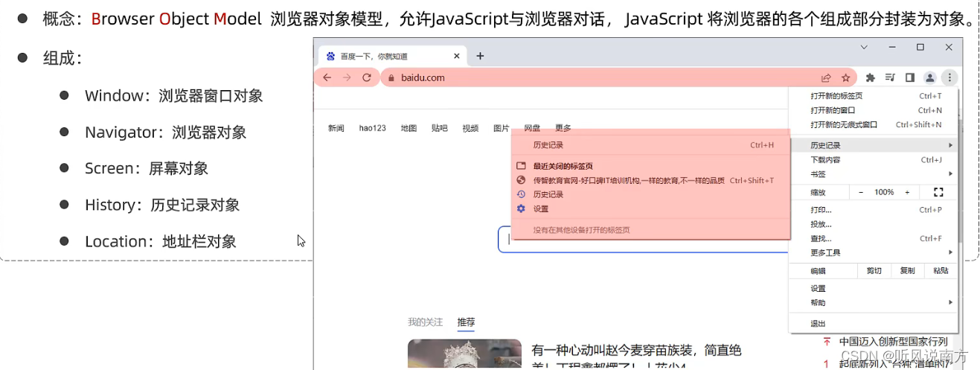Image resolution: width=980 pixels, height=370 pixels.
Task: Open the 图片 link on Baidu
Action: [x=502, y=128]
